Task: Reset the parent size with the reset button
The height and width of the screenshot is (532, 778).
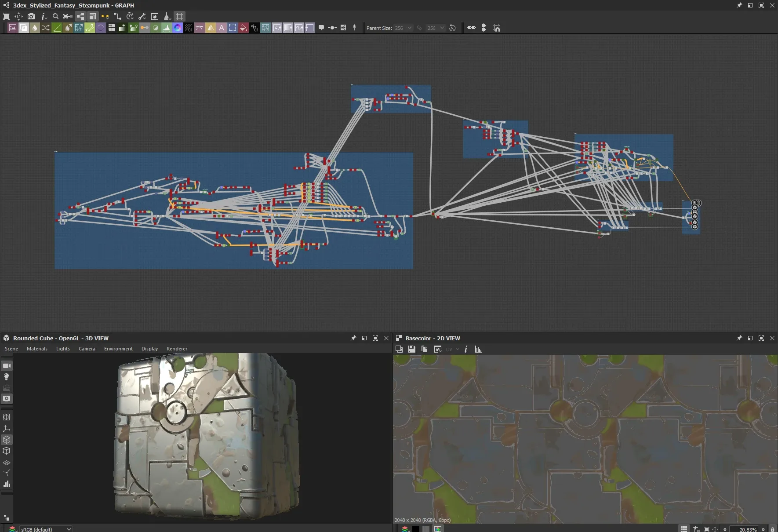Action: tap(453, 28)
